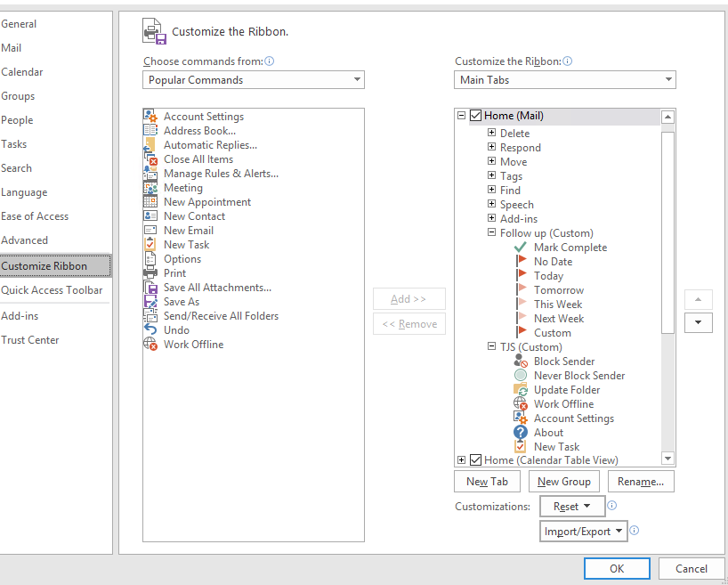The image size is (728, 585).
Task: Click ribbon tree scrollbar down arrow
Action: click(667, 459)
